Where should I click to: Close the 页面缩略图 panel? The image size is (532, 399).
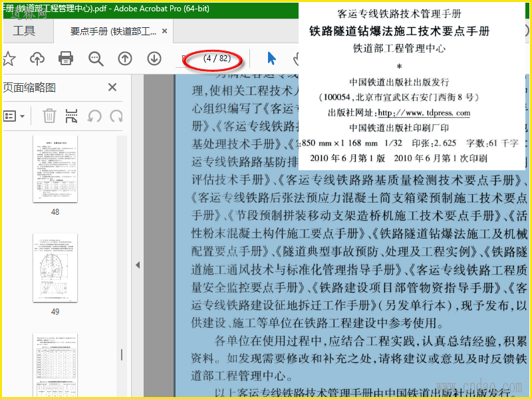coord(112,88)
